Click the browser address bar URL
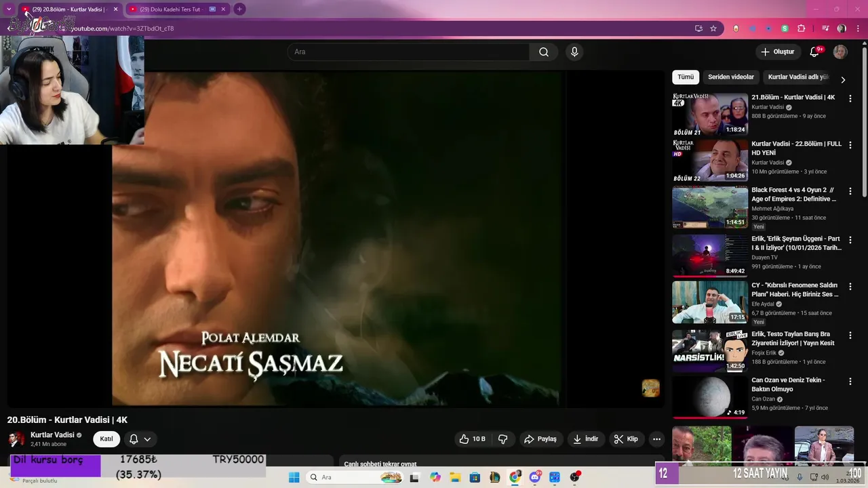This screenshot has width=868, height=488. pyautogui.click(x=122, y=28)
